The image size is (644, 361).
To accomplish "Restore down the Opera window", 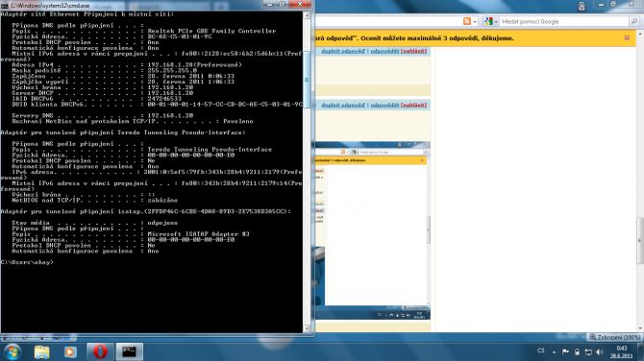I will coord(613,4).
